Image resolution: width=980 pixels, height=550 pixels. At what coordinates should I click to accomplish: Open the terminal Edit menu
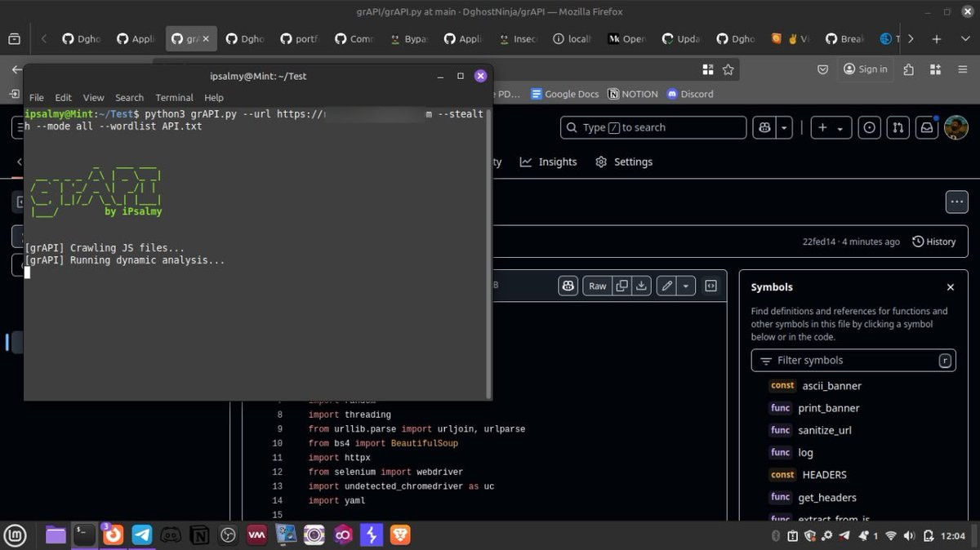tap(64, 97)
